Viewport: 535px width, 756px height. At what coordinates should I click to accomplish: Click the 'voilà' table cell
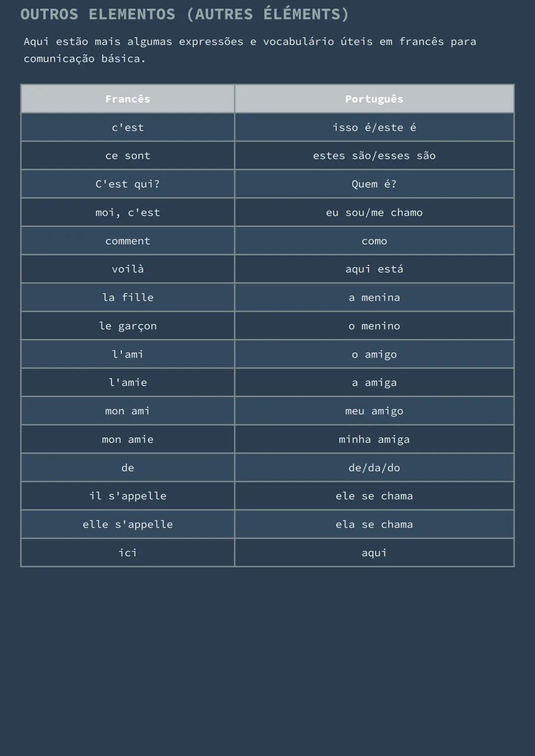coord(128,269)
